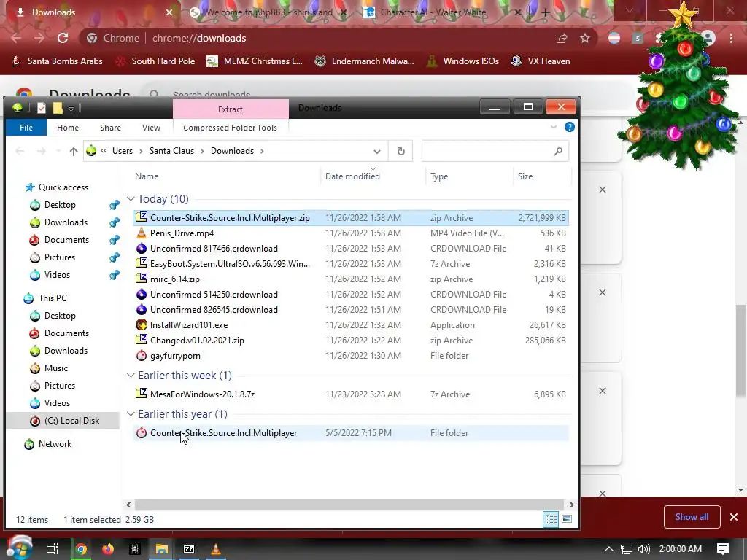Go up one folder level
The image size is (747, 560).
(74, 151)
